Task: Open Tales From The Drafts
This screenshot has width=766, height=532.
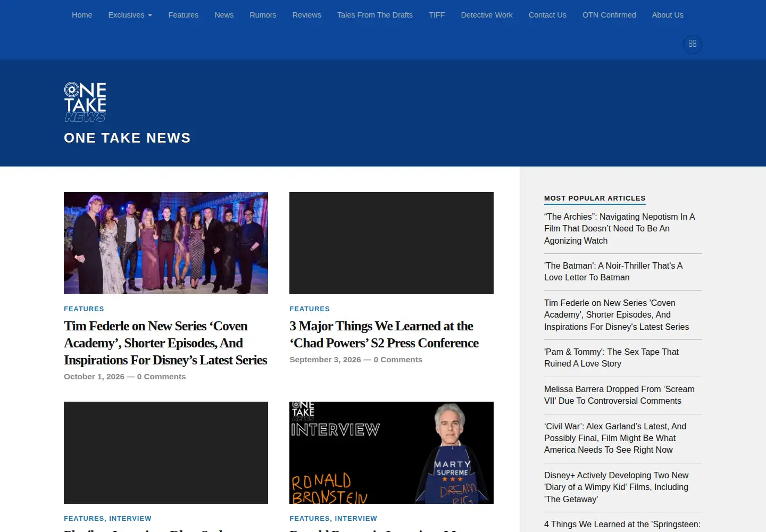Action: point(375,15)
